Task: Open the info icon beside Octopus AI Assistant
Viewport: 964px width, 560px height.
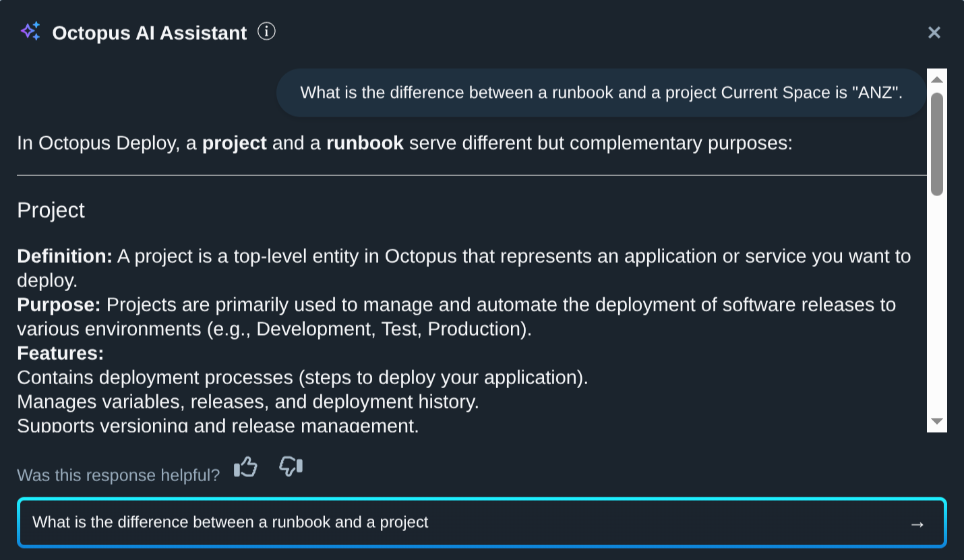Action: click(266, 32)
